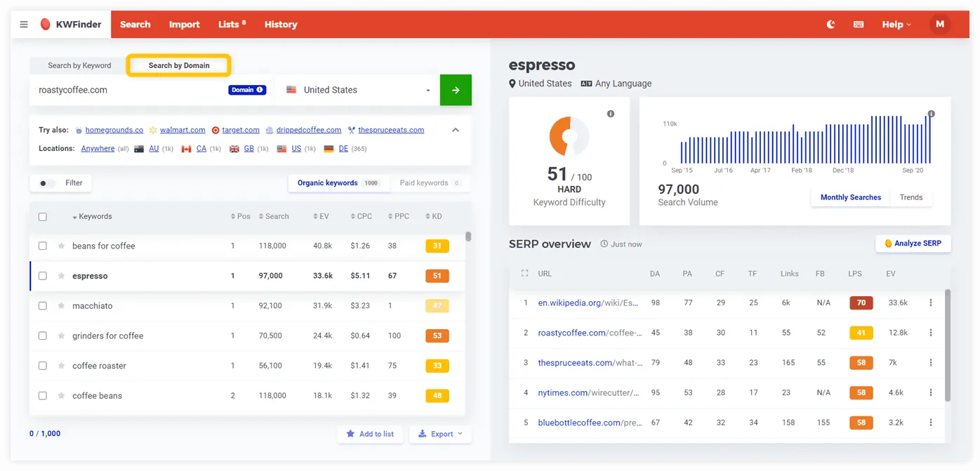Click Add to list button
980x471 pixels.
370,434
